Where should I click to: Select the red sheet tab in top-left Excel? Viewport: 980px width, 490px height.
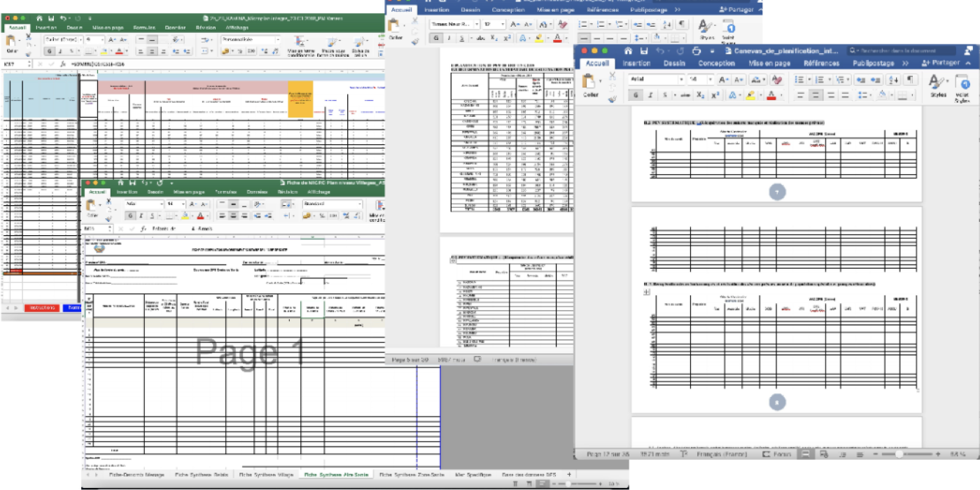coord(43,307)
